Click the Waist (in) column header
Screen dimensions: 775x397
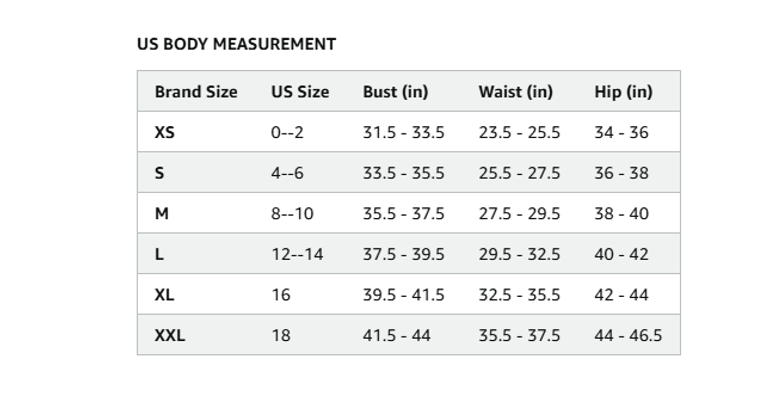point(516,91)
